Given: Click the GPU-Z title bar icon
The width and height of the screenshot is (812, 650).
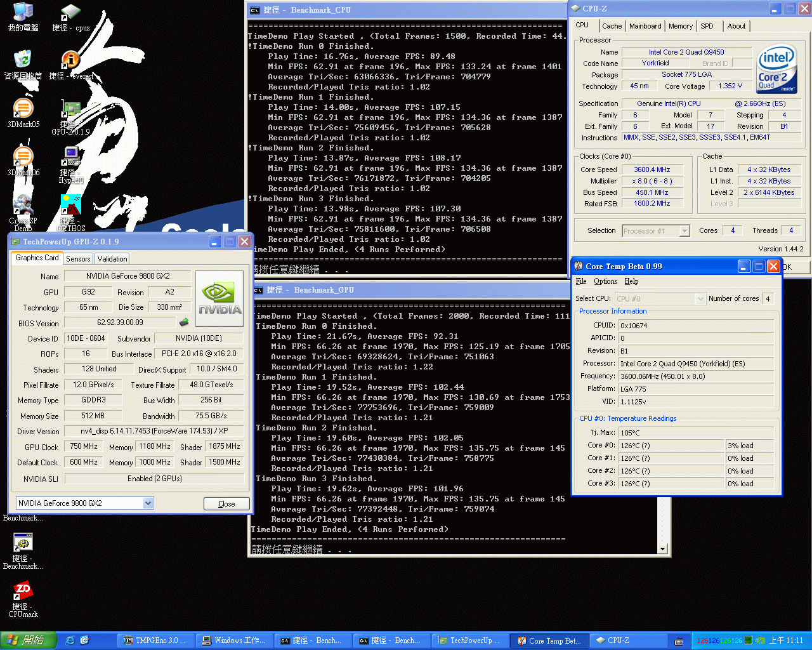Looking at the screenshot, I should (x=16, y=242).
